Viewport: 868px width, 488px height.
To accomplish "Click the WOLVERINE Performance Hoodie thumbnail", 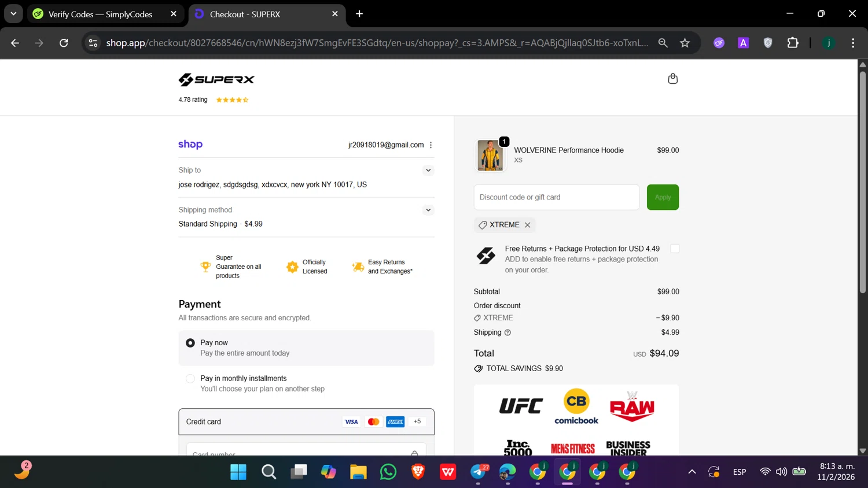I will (x=490, y=156).
